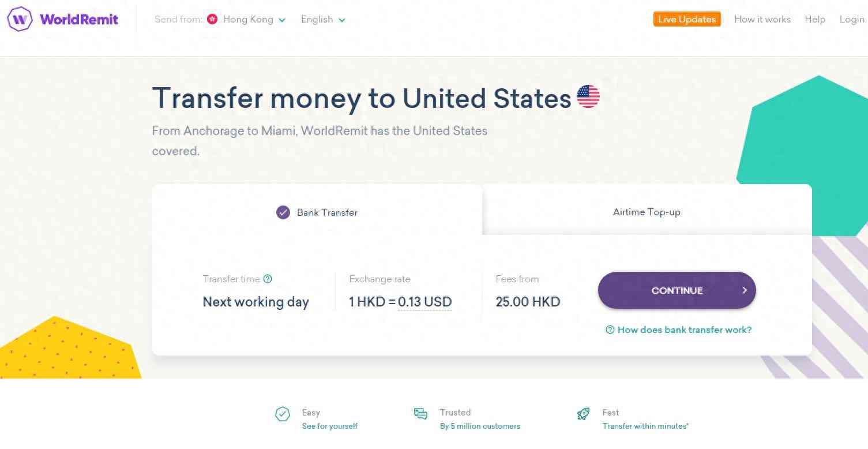Screen dimensions: 868x449
Task: Click the Easy checkmark badge icon
Action: pos(283,414)
